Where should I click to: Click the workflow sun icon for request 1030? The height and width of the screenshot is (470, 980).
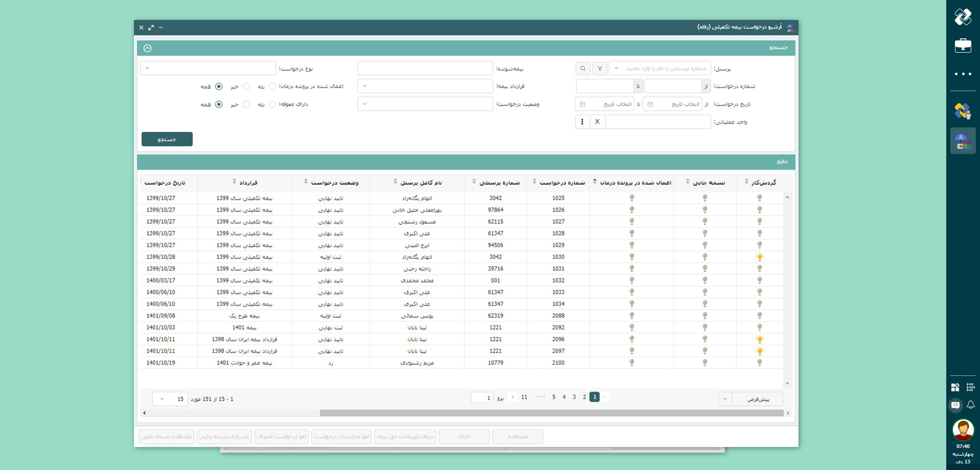(759, 257)
